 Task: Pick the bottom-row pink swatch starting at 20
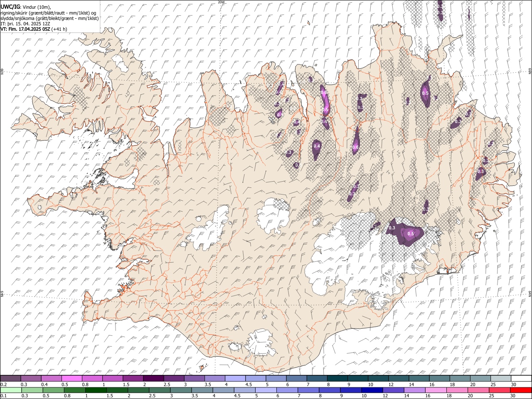pyautogui.click(x=478, y=390)
